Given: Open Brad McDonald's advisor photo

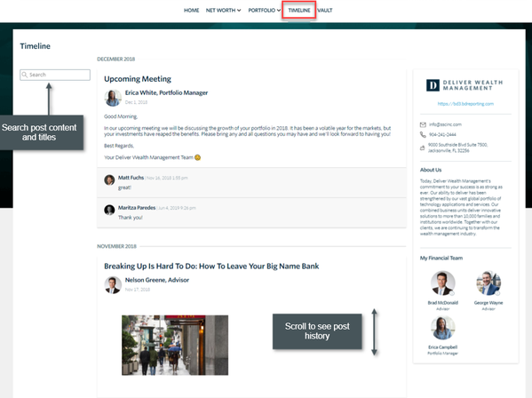Looking at the screenshot, I should [443, 283].
